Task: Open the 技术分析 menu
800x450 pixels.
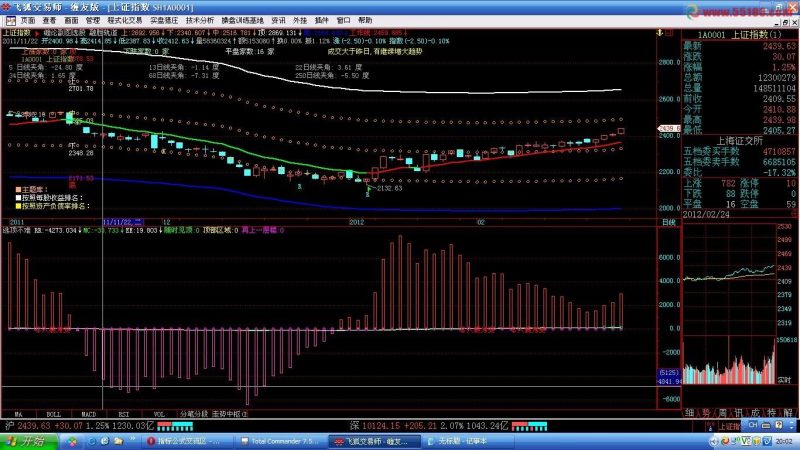Action: pos(199,20)
